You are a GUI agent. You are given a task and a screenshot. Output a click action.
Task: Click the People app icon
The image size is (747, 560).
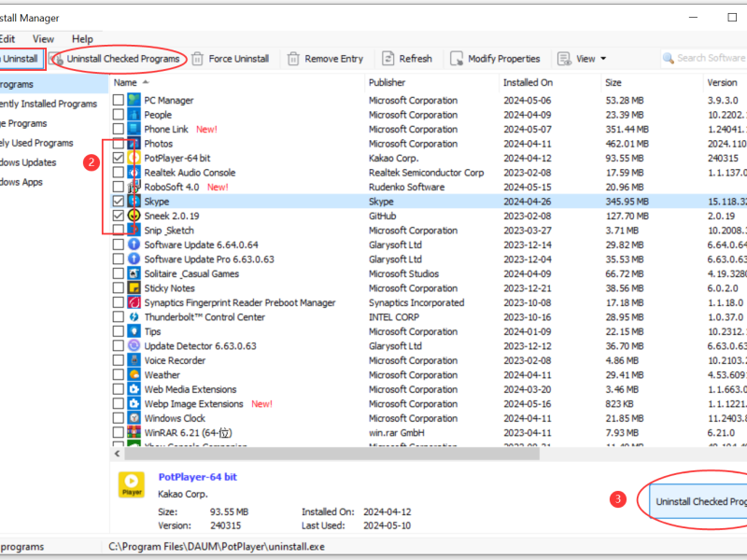tap(134, 115)
